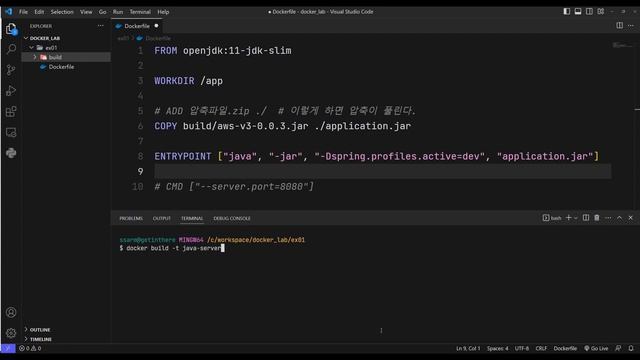Open the Extensions view
Screen dimensions: 640x360
11,111
